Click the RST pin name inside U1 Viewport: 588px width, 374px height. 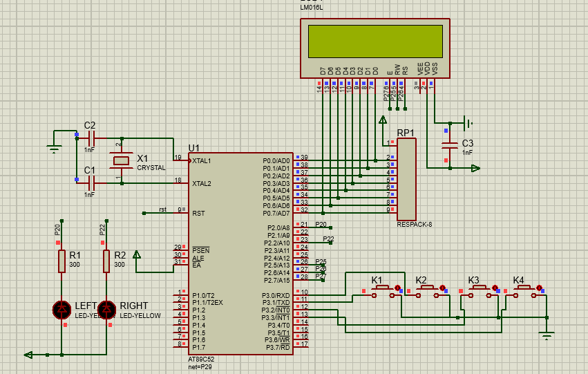(x=198, y=214)
